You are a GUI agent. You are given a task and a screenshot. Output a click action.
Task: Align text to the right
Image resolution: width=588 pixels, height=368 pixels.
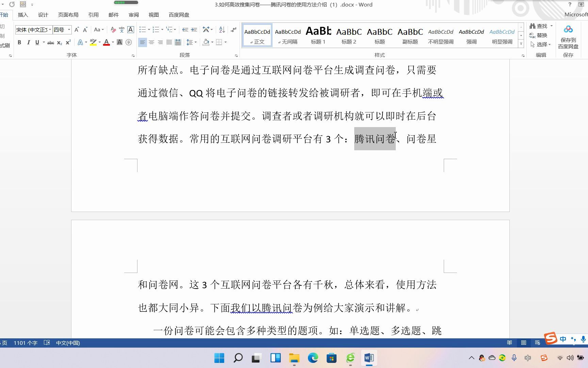pos(160,42)
